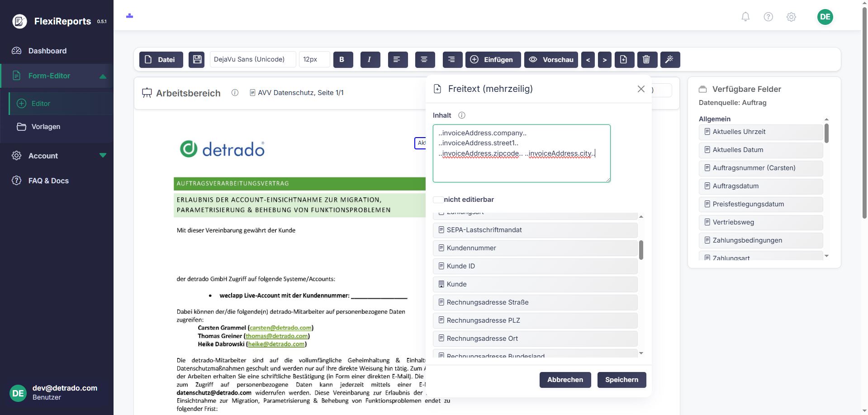
Task: Click the Speichern button
Action: click(621, 380)
